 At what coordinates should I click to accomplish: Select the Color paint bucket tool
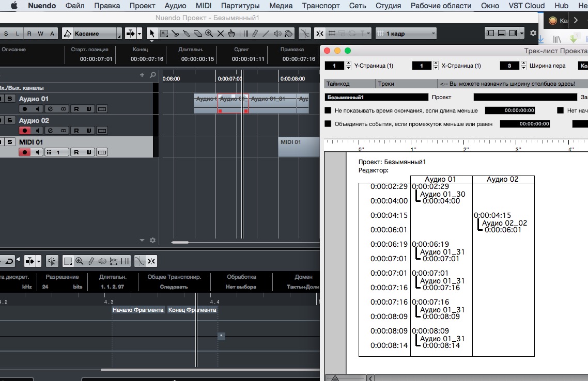pos(288,34)
